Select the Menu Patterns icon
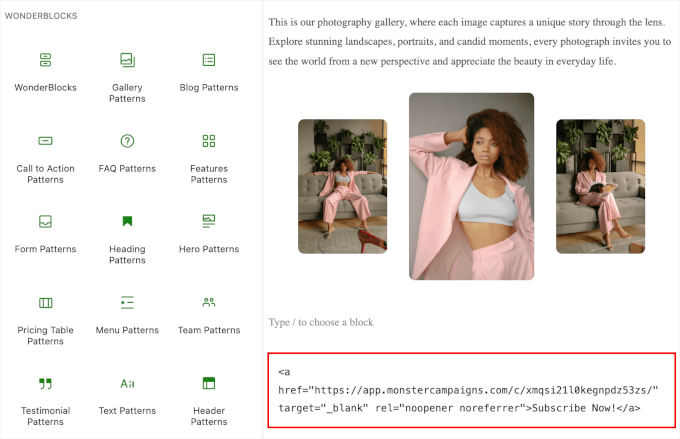680x439 pixels. point(127,302)
